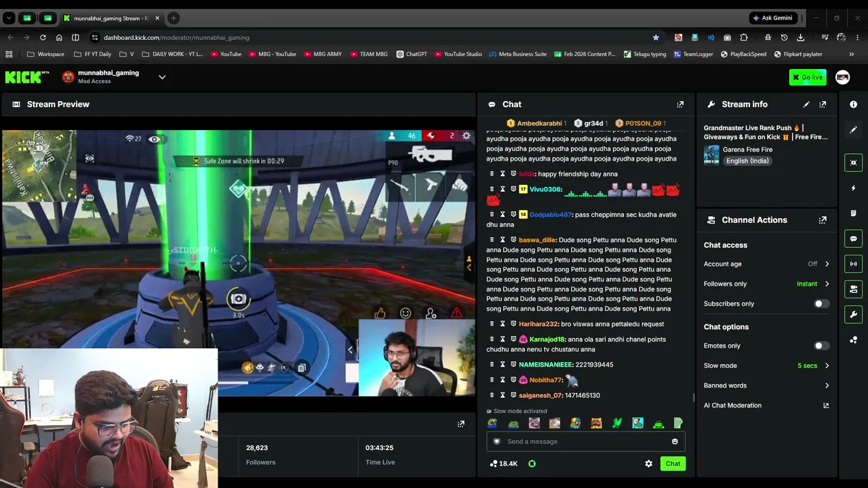
Task: Open chat settings gear icon
Action: point(649,464)
